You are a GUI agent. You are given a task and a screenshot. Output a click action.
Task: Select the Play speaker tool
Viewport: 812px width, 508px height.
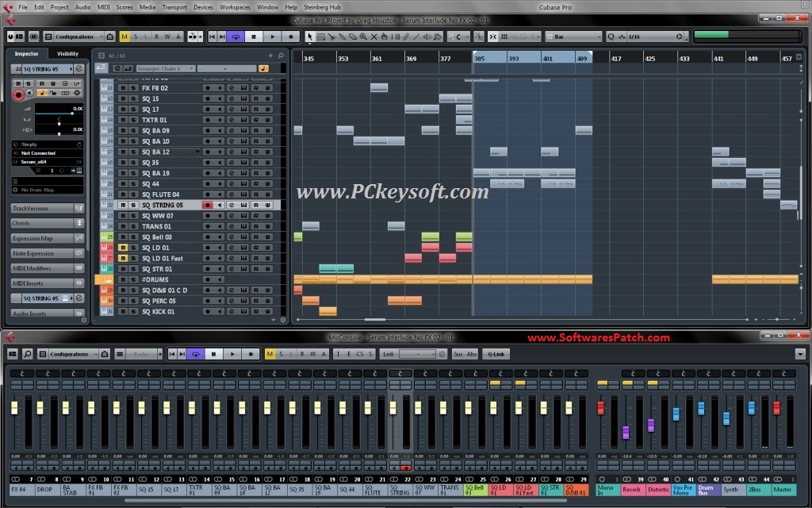coord(427,37)
